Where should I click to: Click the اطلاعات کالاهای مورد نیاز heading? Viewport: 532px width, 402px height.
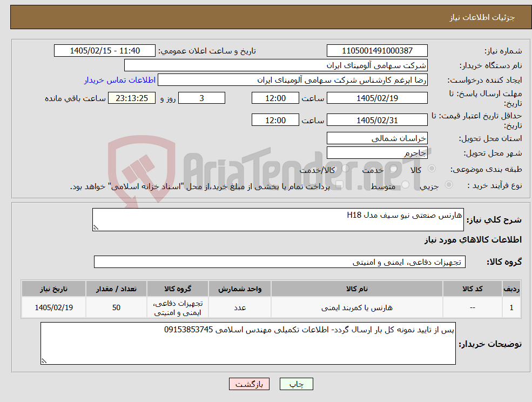pos(473,240)
